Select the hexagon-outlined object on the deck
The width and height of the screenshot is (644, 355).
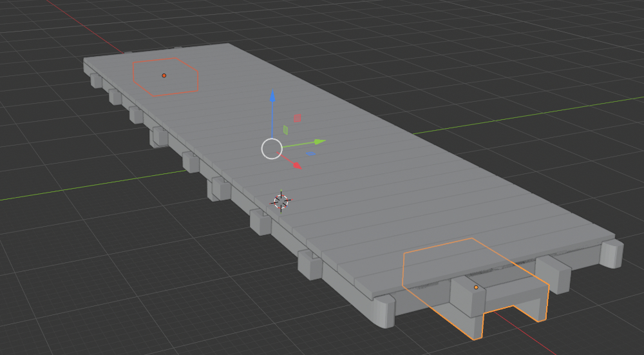pyautogui.click(x=166, y=77)
